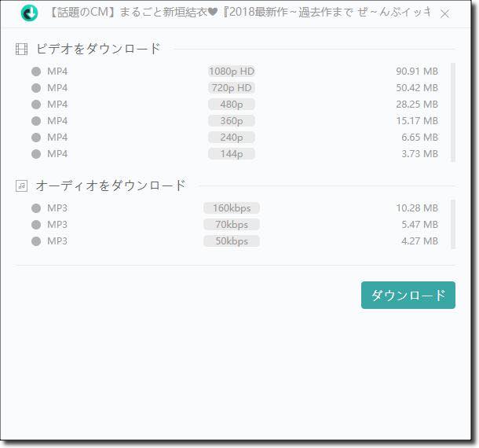Click the 1080p HD quality badge
Viewport: 479px width, 448px height.
click(232, 72)
